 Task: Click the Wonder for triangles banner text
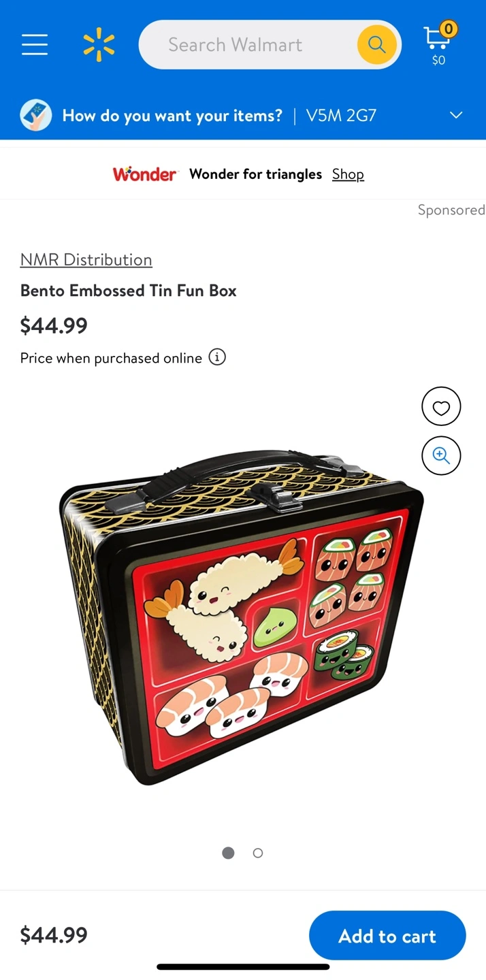[x=255, y=174]
